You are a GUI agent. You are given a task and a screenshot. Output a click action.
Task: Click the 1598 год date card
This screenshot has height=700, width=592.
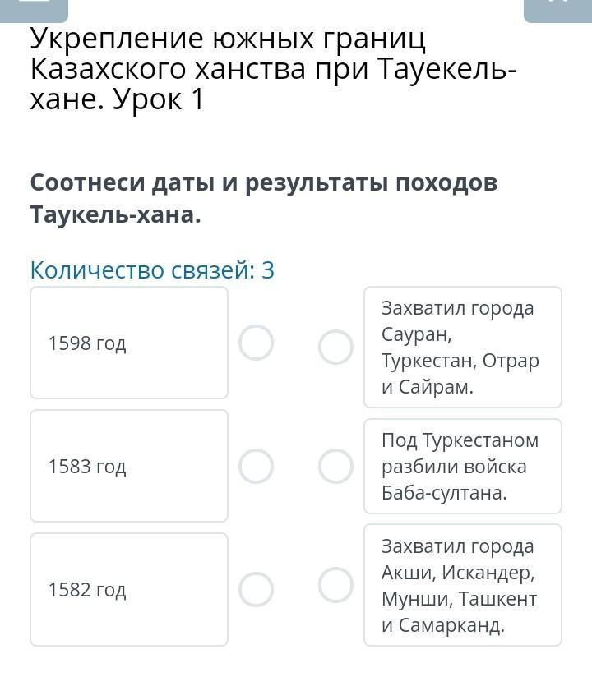tap(129, 343)
